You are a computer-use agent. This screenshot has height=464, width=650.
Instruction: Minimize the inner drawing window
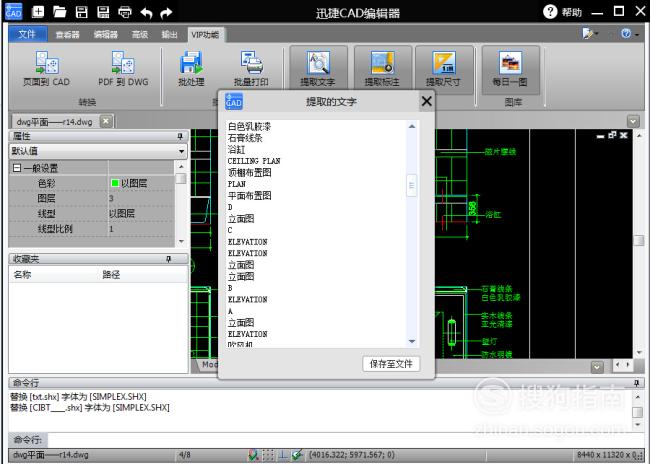pyautogui.click(x=600, y=136)
